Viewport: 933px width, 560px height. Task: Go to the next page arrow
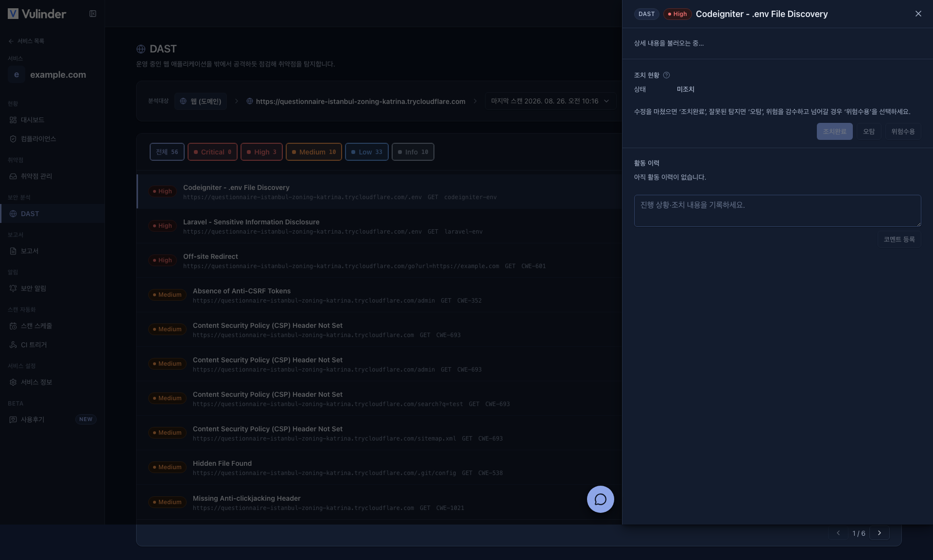[880, 533]
